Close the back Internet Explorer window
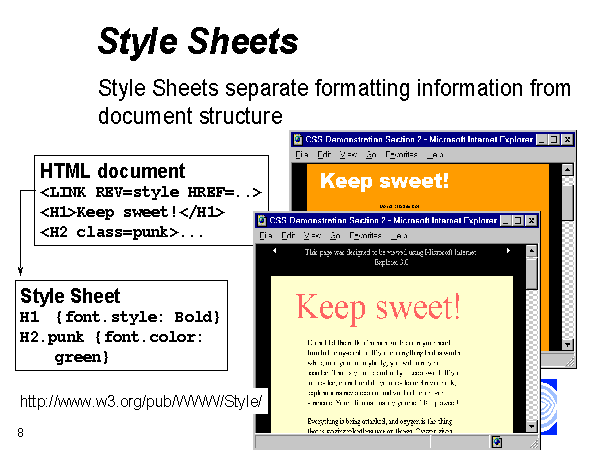The height and width of the screenshot is (450, 600). point(567,140)
